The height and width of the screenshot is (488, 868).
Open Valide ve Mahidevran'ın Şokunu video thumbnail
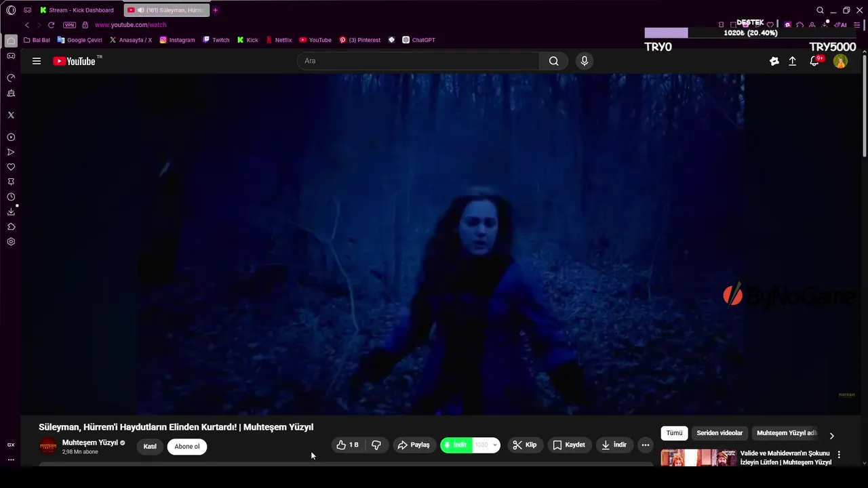[698, 457]
